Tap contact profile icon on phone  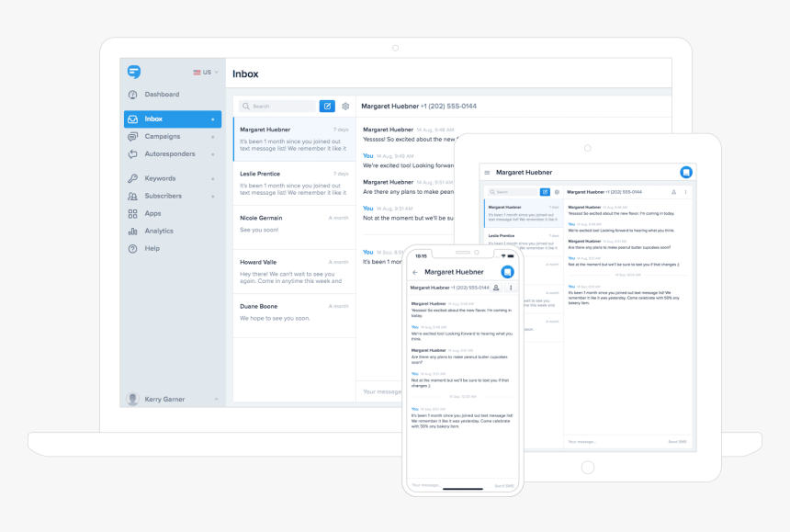(x=496, y=288)
